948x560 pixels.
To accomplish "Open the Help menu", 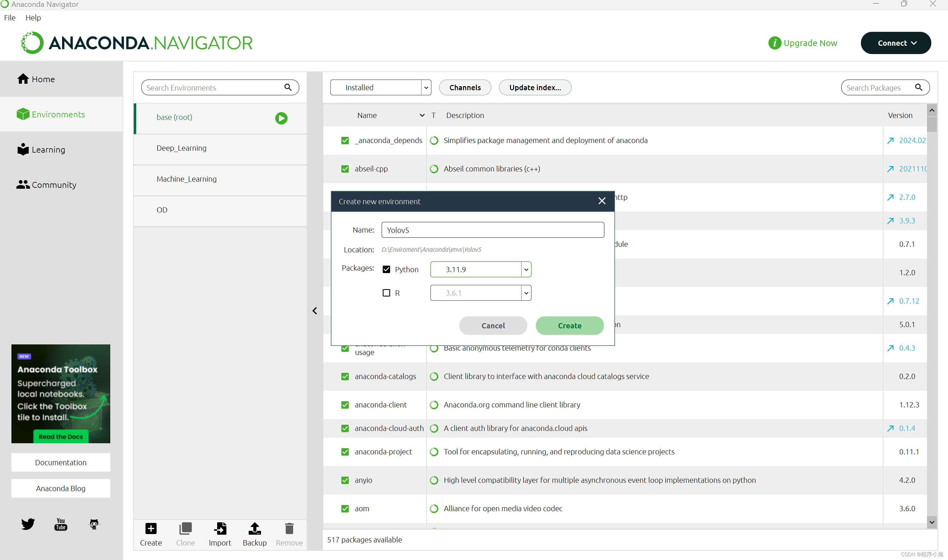I will pos(33,17).
